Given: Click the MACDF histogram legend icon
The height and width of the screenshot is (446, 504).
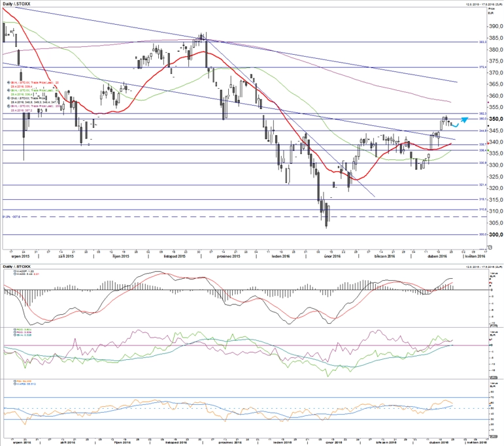Looking at the screenshot, I should (x=14, y=272).
